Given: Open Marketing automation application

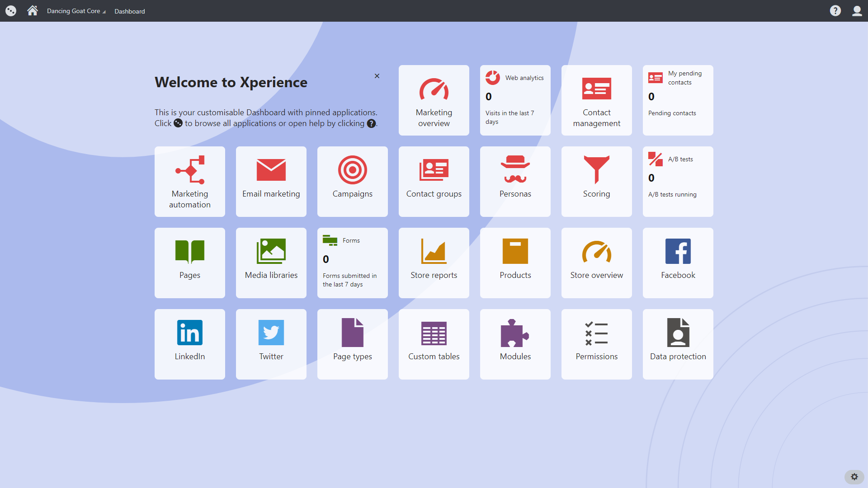Looking at the screenshot, I should [x=189, y=181].
